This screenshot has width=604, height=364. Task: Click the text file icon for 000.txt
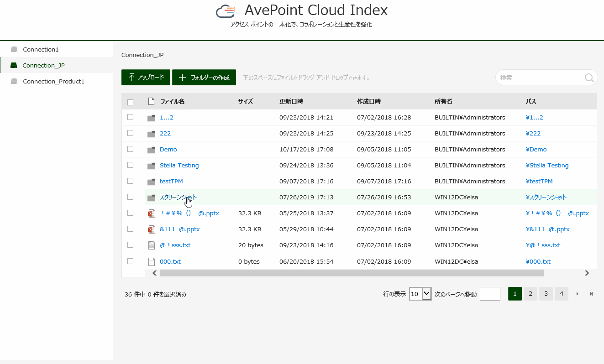[x=152, y=262]
